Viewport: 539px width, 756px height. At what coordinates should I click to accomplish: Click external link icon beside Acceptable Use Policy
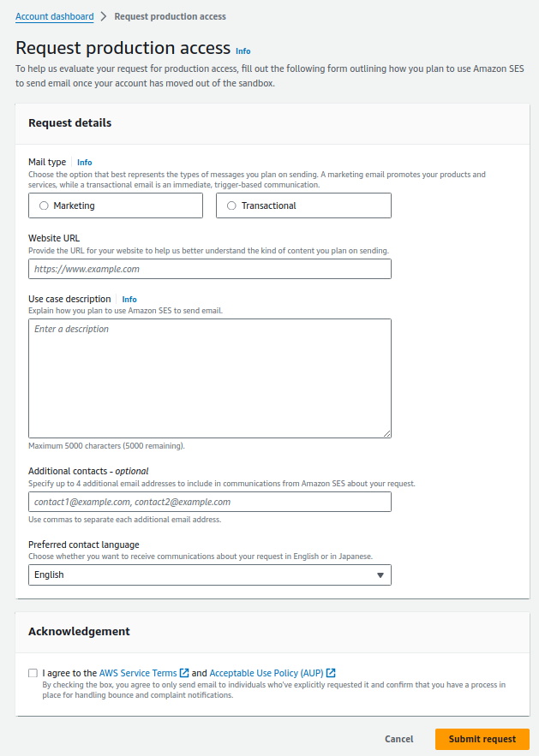[331, 673]
